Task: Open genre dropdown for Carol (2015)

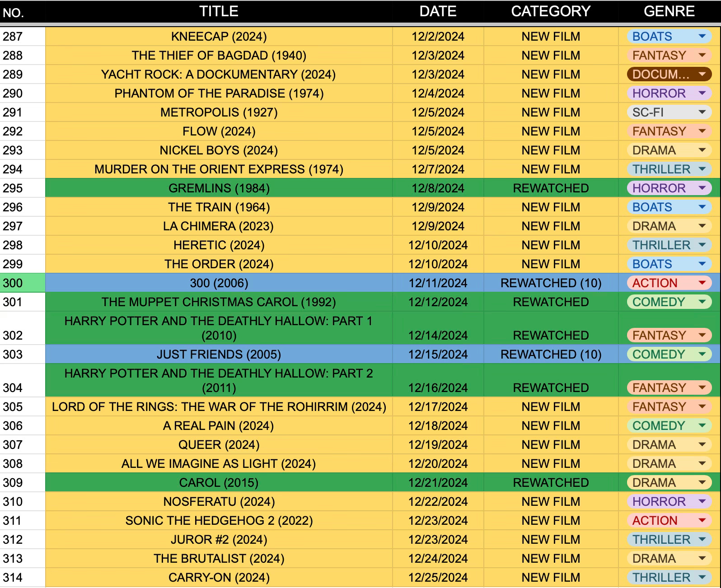Action: (x=669, y=483)
